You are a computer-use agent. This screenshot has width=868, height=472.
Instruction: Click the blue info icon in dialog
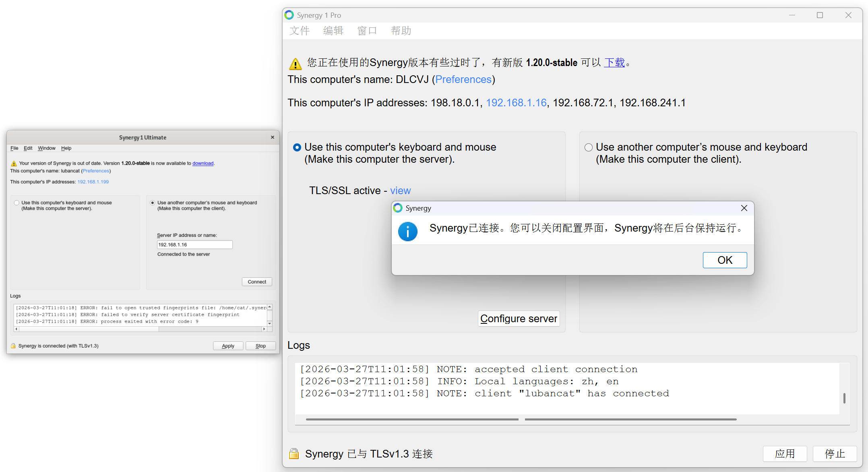coord(408,232)
